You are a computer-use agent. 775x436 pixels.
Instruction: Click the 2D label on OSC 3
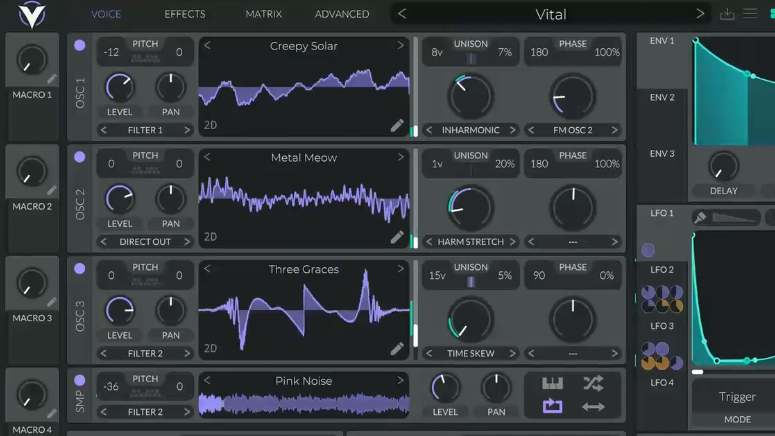(211, 349)
